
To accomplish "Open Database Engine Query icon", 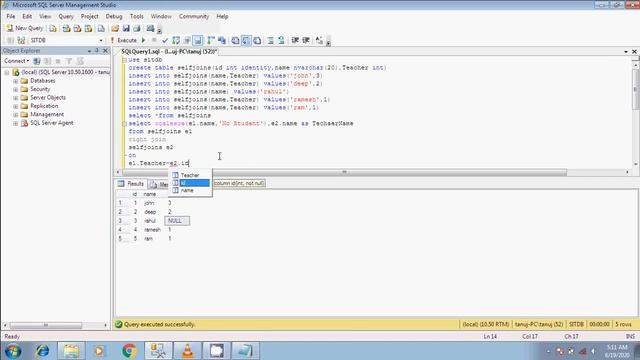I will tap(53, 29).
